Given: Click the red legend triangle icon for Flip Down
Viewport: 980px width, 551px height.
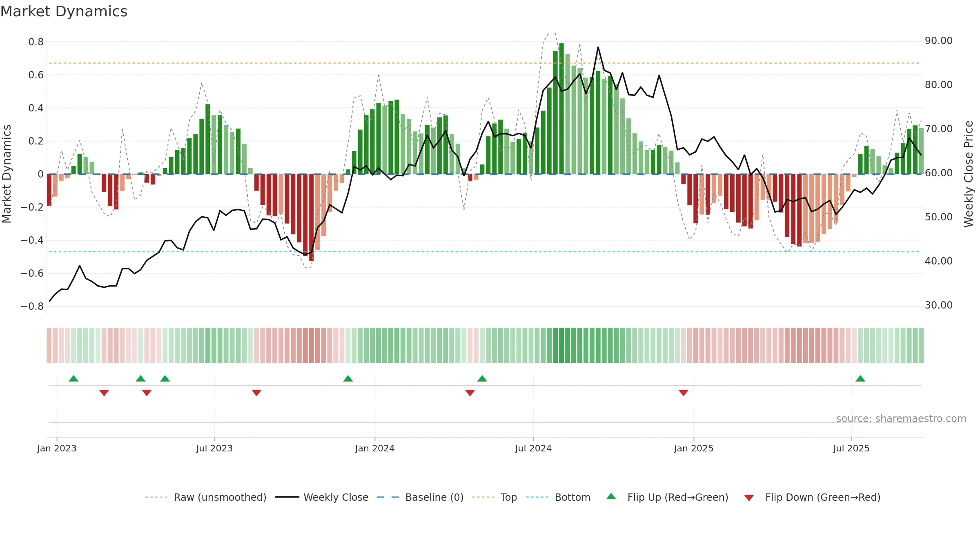Looking at the screenshot, I should click(749, 498).
